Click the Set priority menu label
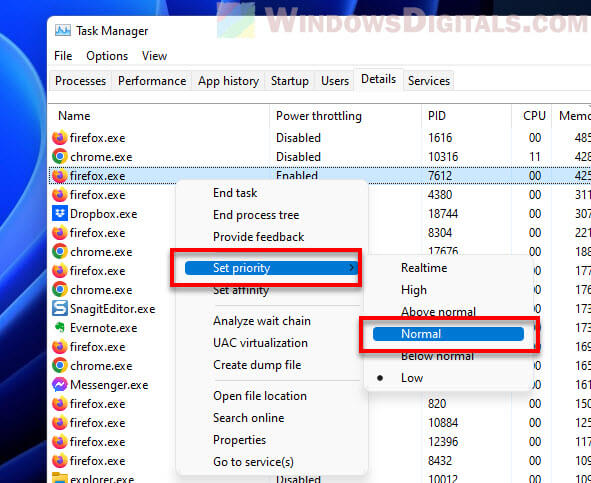 (x=242, y=268)
